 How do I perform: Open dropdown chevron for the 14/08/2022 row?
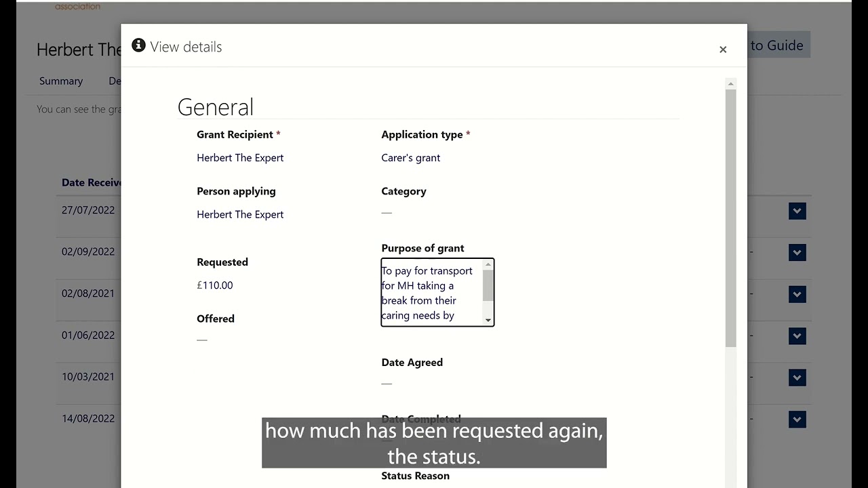coord(797,420)
